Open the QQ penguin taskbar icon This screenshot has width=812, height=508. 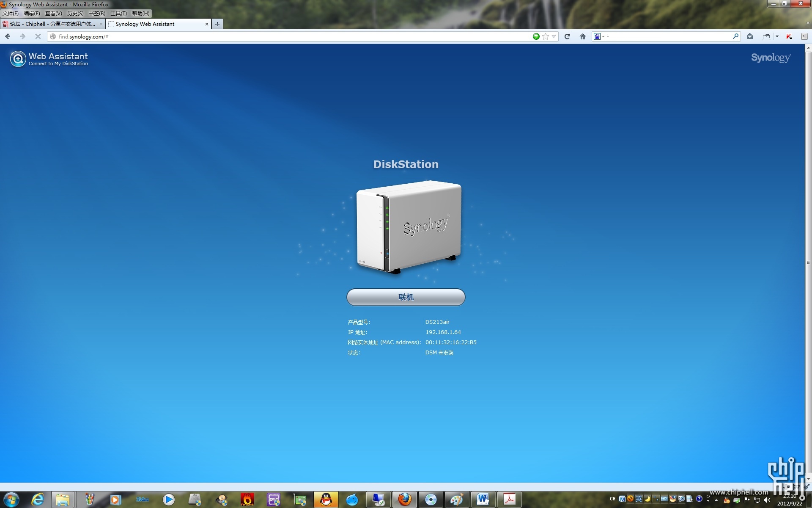(x=326, y=500)
